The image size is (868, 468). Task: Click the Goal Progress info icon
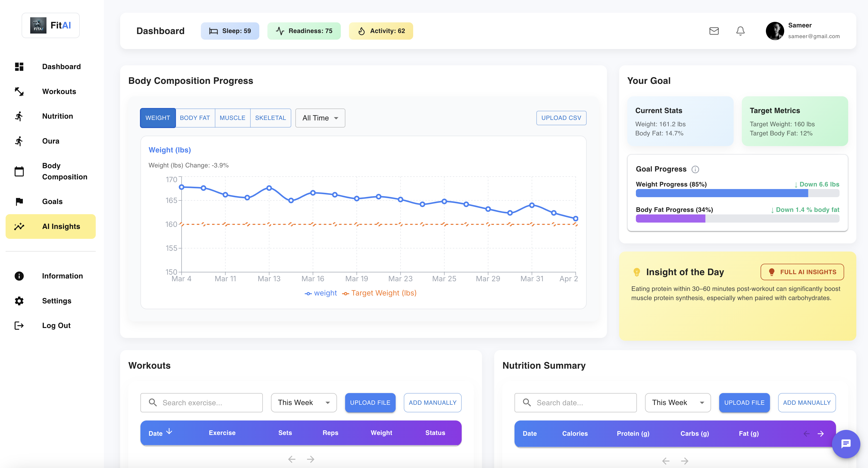[695, 169]
